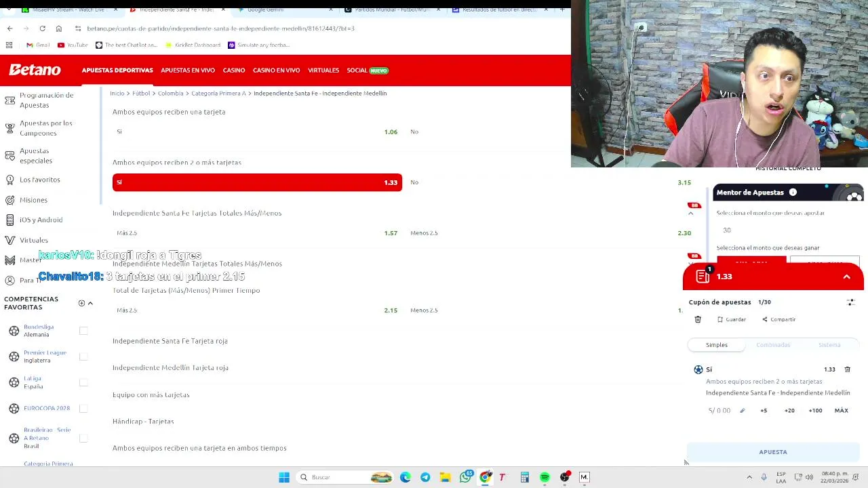Open Telegram from the taskbar
The width and height of the screenshot is (868, 488).
(x=425, y=477)
